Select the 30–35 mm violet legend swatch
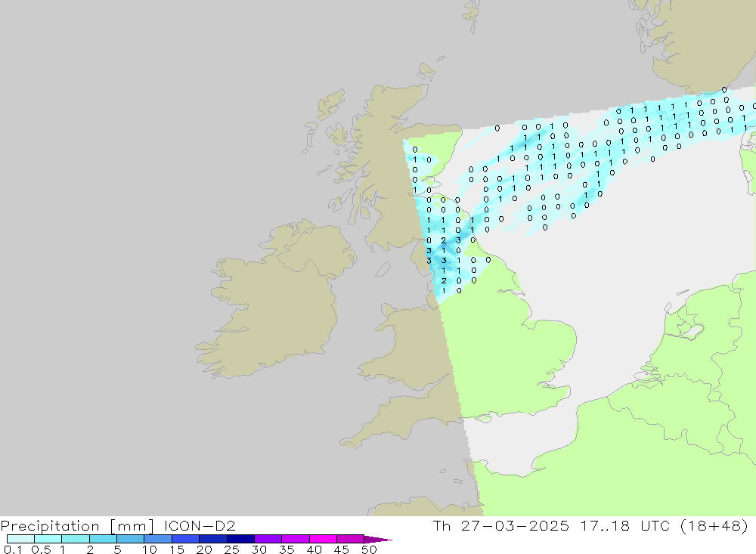756x554 pixels. tap(268, 539)
